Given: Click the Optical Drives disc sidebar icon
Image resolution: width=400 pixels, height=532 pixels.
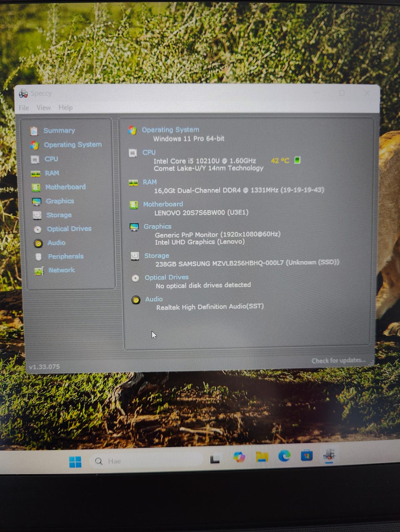Looking at the screenshot, I should point(37,230).
